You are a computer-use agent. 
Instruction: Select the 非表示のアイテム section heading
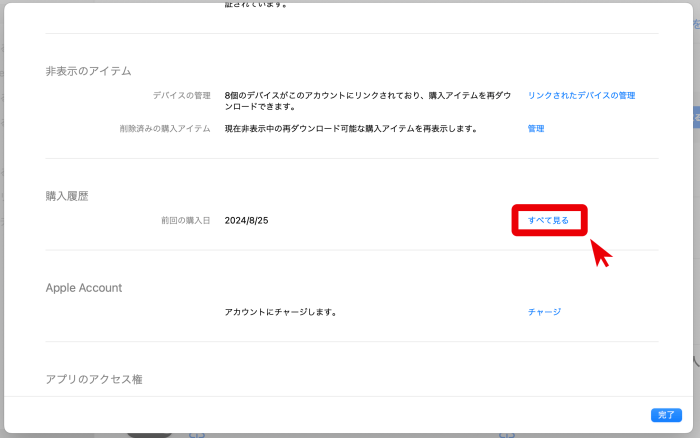(x=88, y=71)
